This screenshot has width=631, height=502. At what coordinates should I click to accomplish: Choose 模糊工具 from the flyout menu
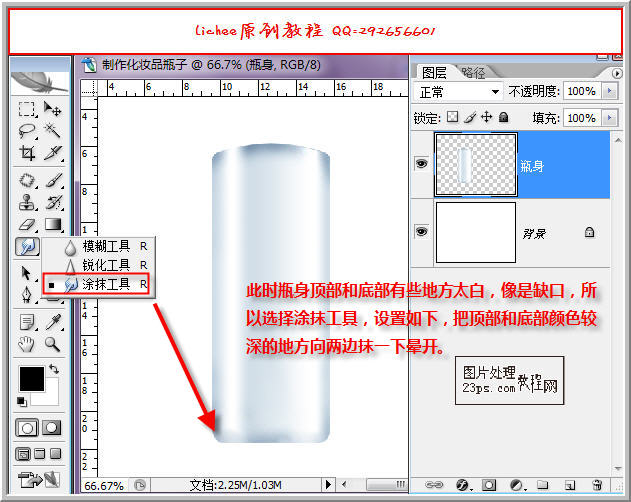pyautogui.click(x=99, y=246)
